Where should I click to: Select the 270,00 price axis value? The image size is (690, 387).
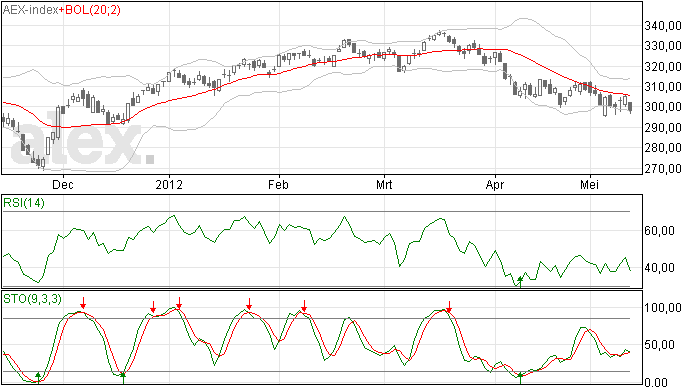click(663, 169)
